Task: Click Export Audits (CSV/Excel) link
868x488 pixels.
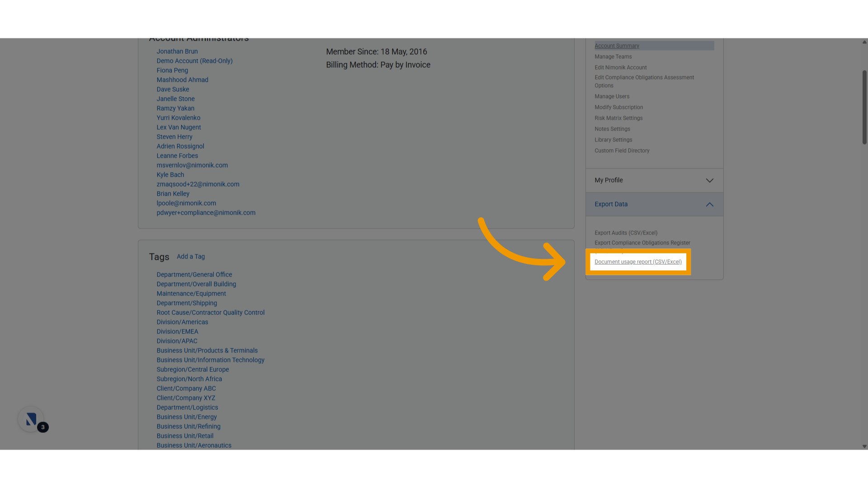Action: pyautogui.click(x=626, y=233)
